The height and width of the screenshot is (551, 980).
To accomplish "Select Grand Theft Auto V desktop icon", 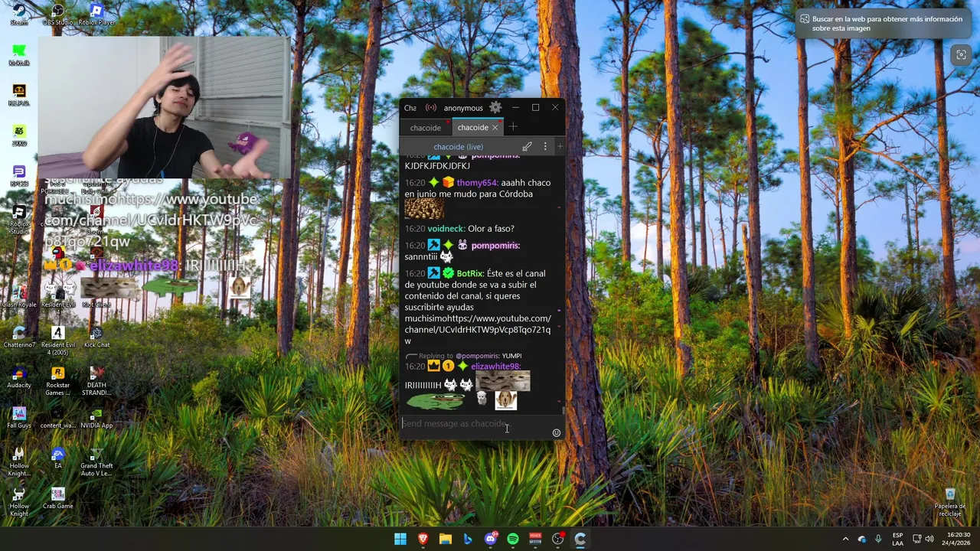I will pos(96,461).
